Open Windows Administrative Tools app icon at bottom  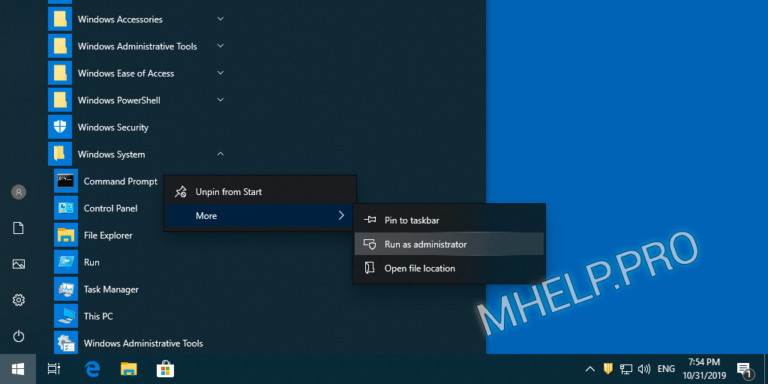66,342
